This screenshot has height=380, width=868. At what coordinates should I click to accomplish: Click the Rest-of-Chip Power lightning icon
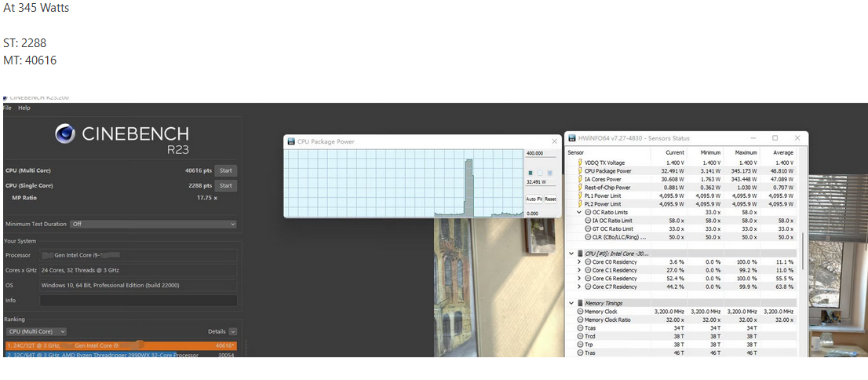tap(580, 188)
